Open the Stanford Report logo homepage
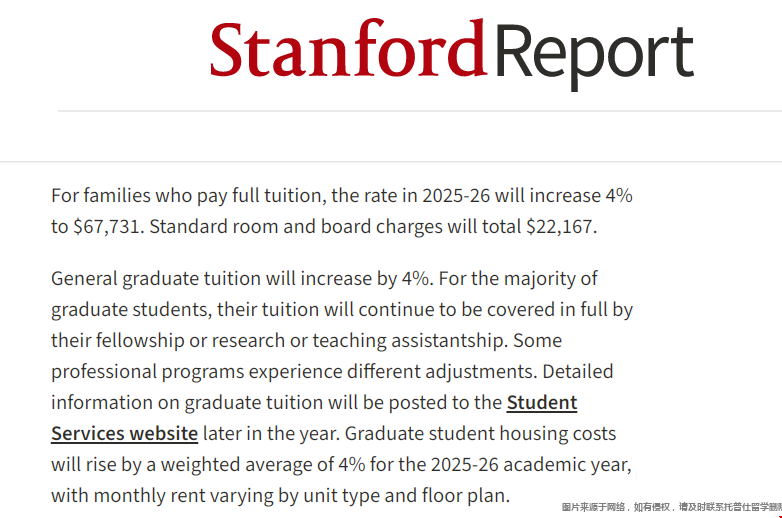This screenshot has height=518, width=782. [x=452, y=54]
